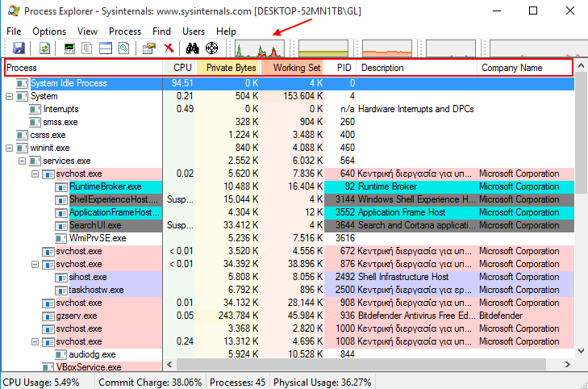The width and height of the screenshot is (588, 389).
Task: Click the Commit Charge status bar entry
Action: 150,383
